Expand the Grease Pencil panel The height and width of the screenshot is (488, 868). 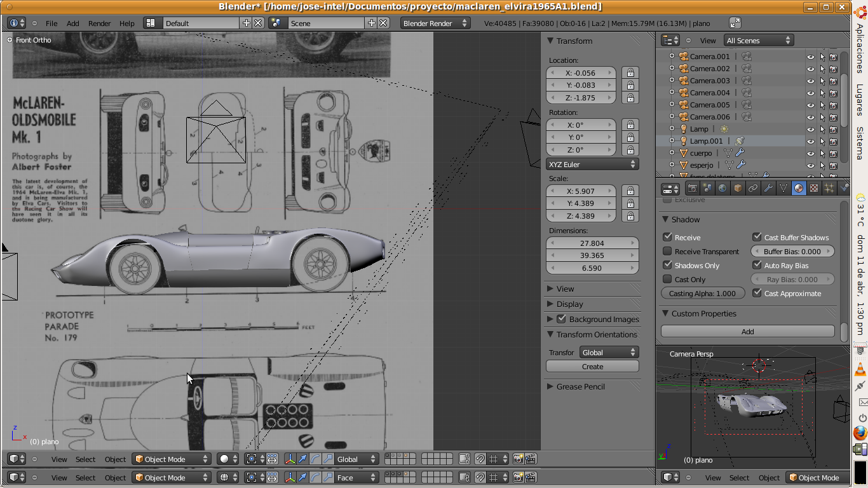pyautogui.click(x=580, y=386)
